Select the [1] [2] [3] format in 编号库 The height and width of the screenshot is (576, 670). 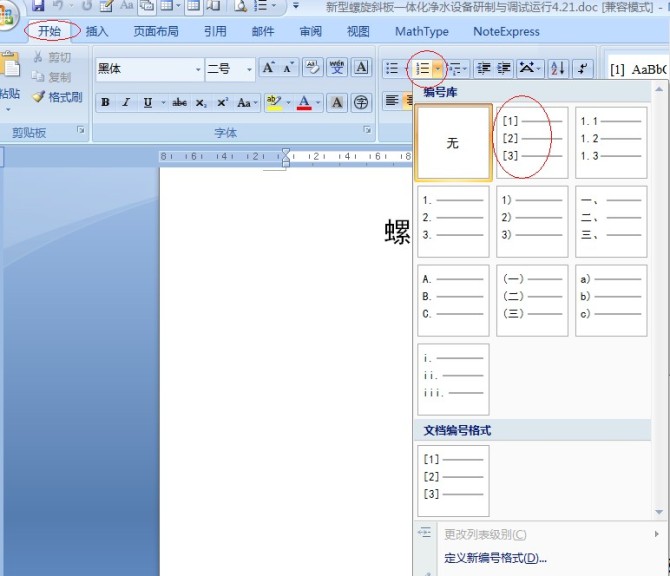point(532,143)
